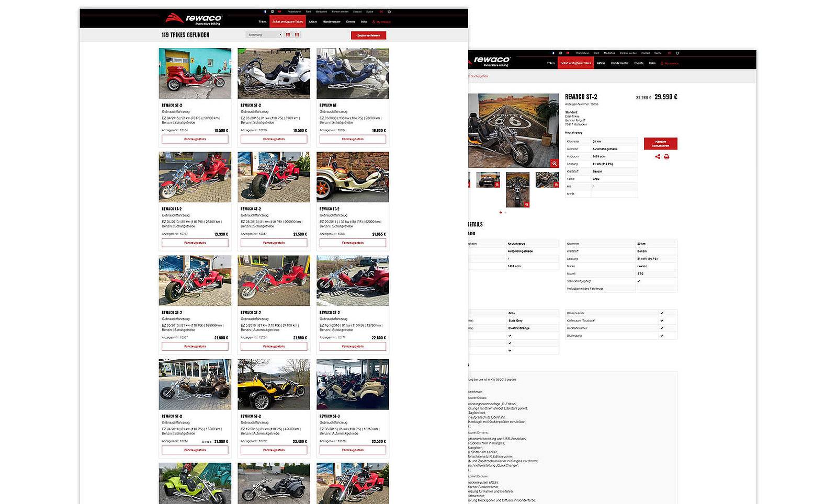Click the 29.990 € price on detail page
This screenshot has height=504, width=837.
[666, 97]
